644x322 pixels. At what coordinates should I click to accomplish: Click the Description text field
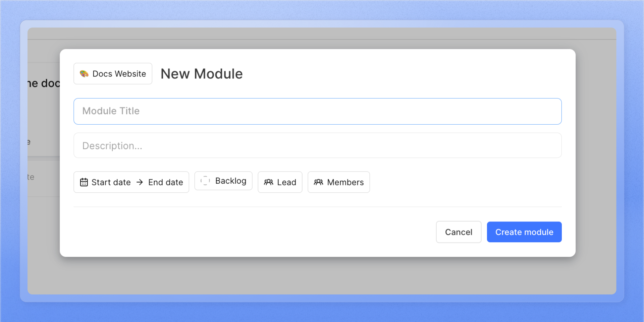pos(317,145)
